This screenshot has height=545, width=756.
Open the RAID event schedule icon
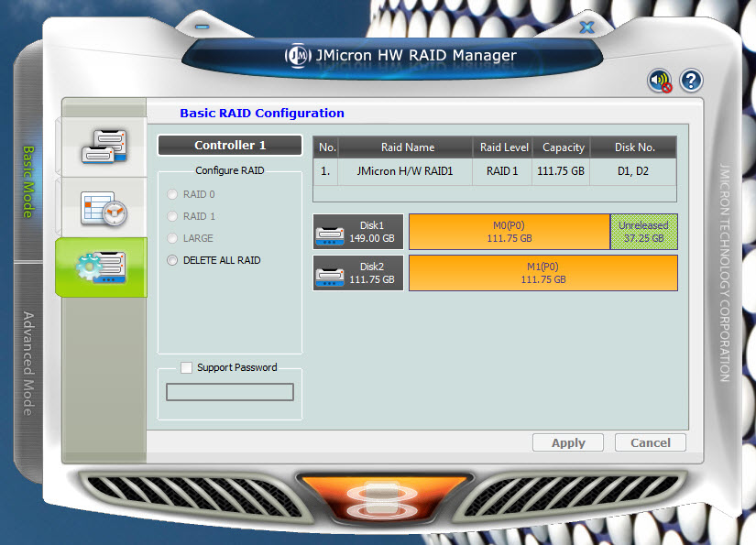point(104,208)
